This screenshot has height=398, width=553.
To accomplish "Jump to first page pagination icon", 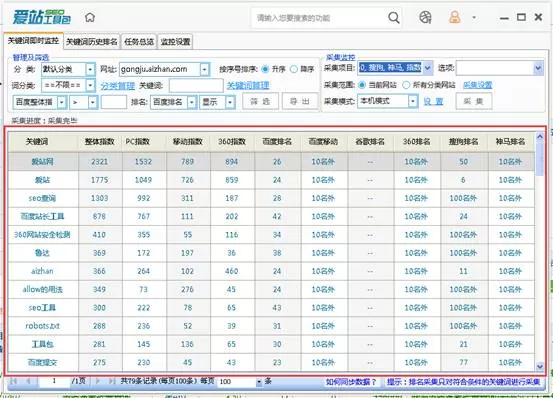I will coord(14,381).
